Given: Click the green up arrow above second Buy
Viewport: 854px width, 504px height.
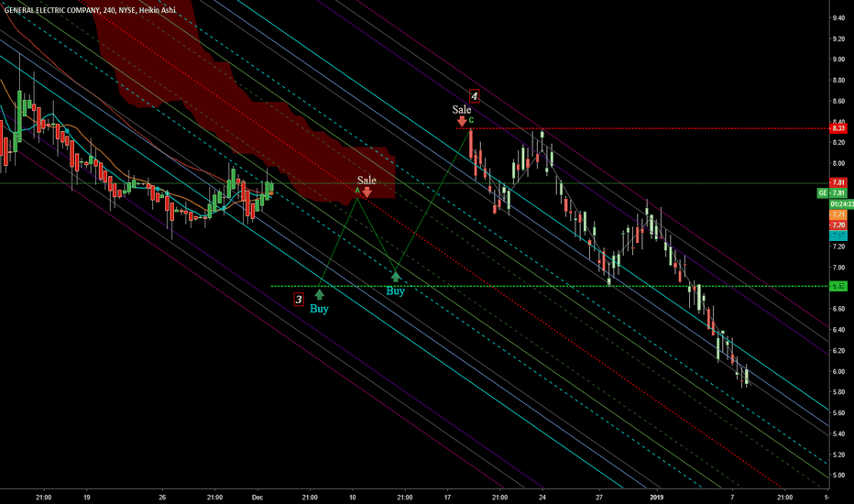Looking at the screenshot, I should tap(396, 276).
